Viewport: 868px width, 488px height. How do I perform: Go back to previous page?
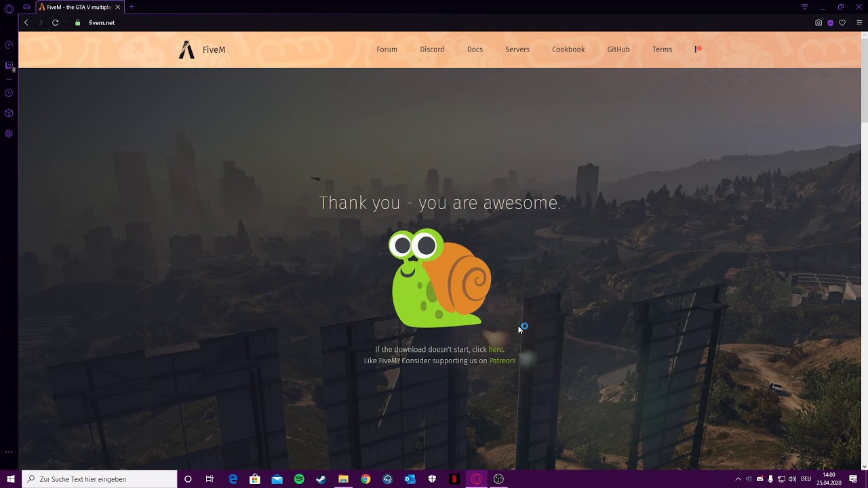[26, 22]
